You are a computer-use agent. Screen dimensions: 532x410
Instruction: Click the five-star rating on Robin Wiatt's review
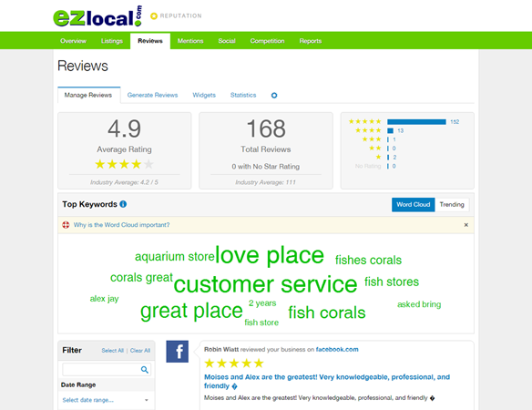(x=234, y=364)
